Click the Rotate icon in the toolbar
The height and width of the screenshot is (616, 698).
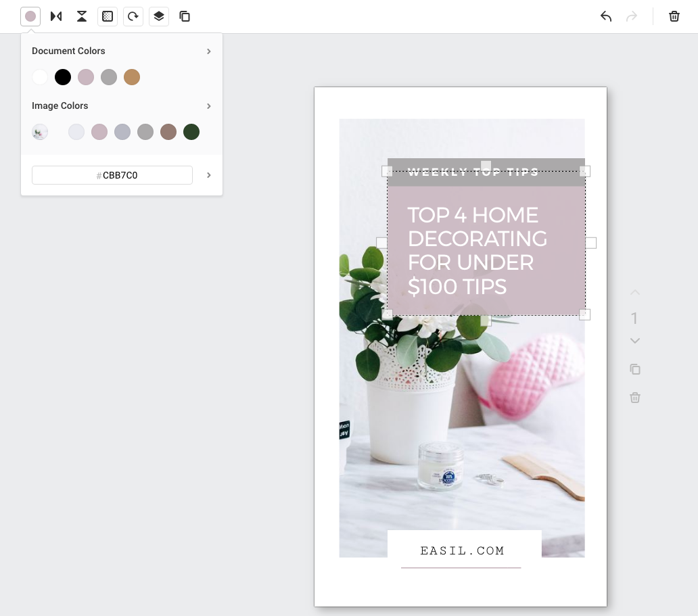133,16
